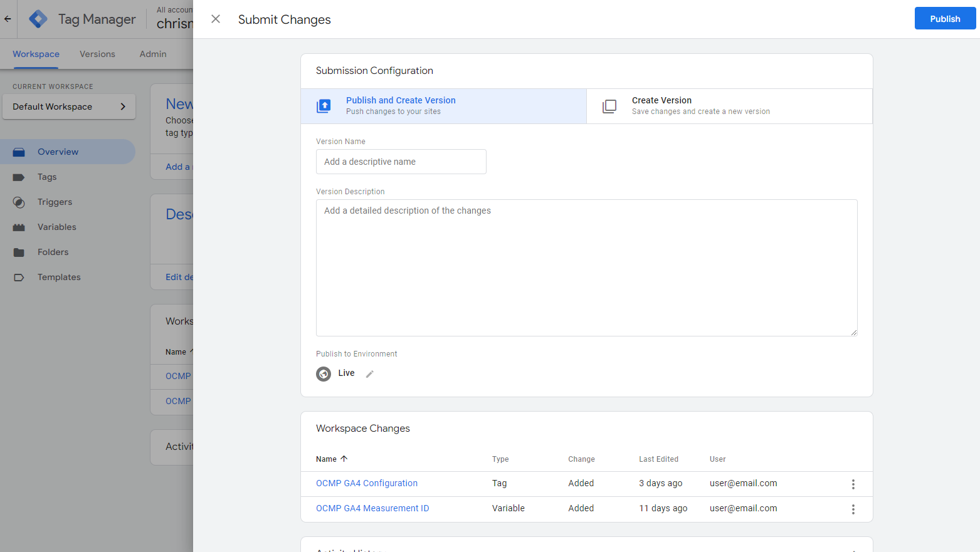The height and width of the screenshot is (552, 980).
Task: Click the Type column header
Action: 500,459
